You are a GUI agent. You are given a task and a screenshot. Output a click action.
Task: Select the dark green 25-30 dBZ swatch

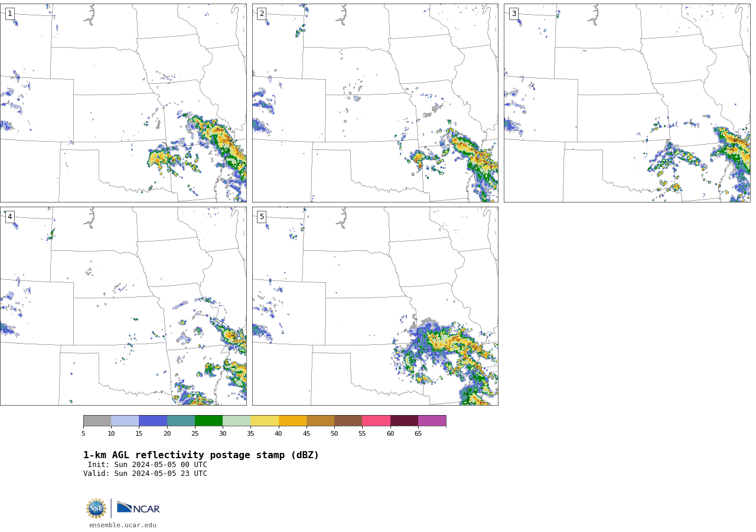[x=208, y=421]
